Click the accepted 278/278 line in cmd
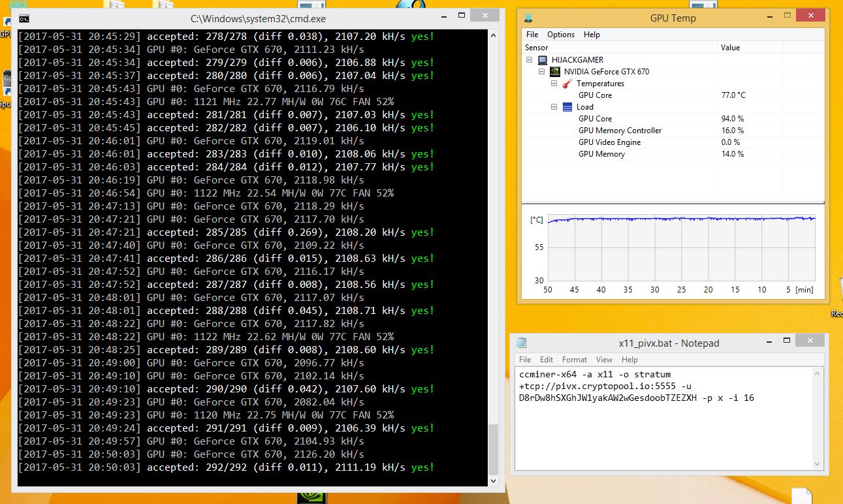The image size is (843, 504). (226, 37)
